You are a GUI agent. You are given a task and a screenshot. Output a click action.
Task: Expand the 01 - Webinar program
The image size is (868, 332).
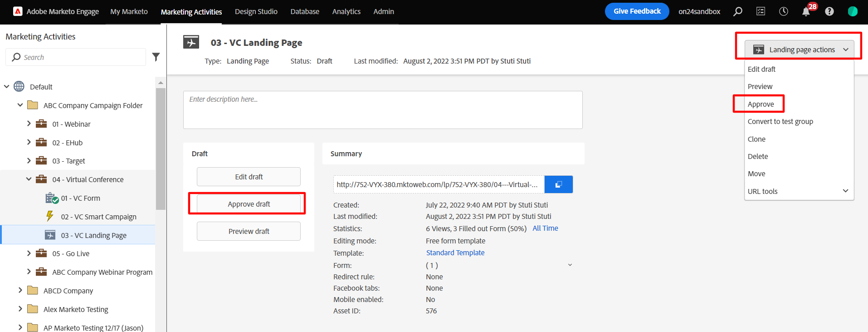[x=29, y=124]
